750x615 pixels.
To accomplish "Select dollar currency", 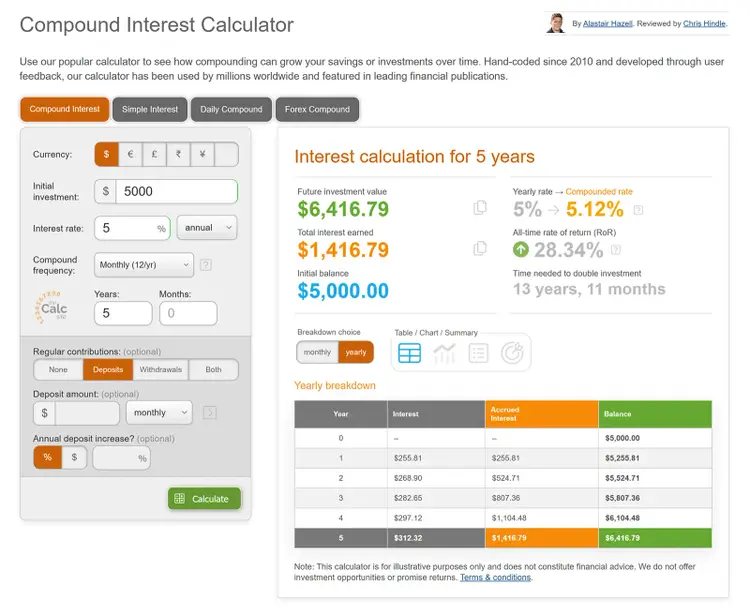I will pyautogui.click(x=106, y=154).
